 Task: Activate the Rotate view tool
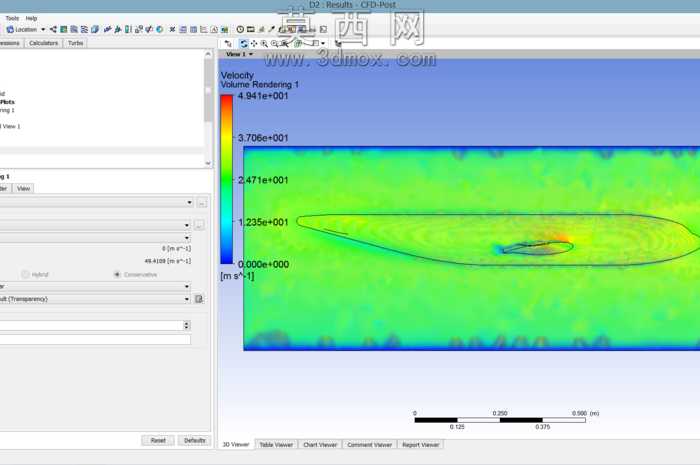point(244,43)
